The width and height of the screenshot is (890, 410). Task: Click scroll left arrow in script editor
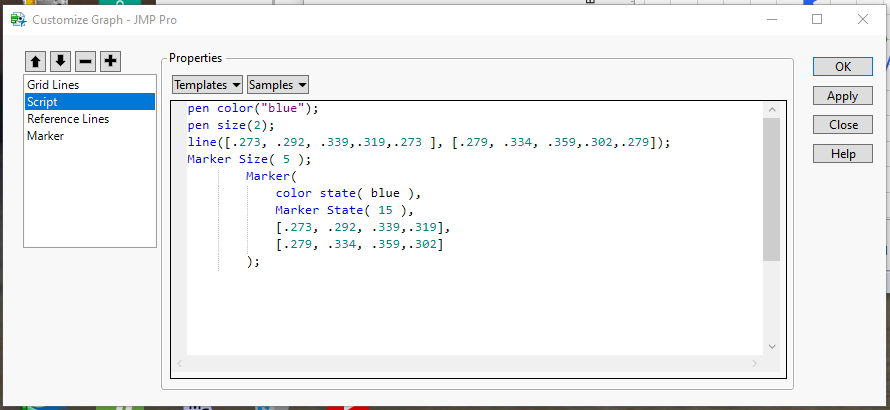pyautogui.click(x=179, y=363)
